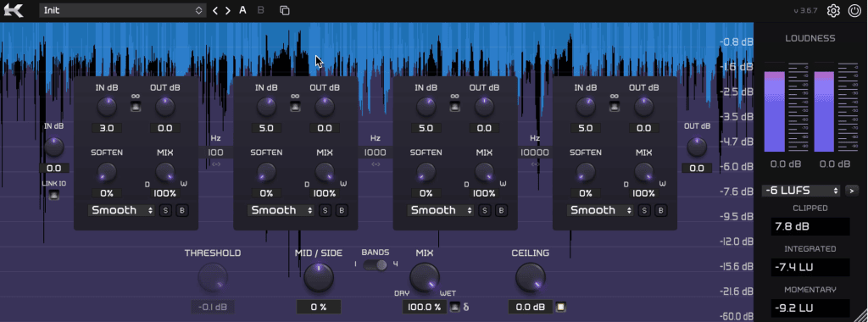Click the Kazrog logo icon
Viewport: 868px width, 322px height.
pos(14,10)
